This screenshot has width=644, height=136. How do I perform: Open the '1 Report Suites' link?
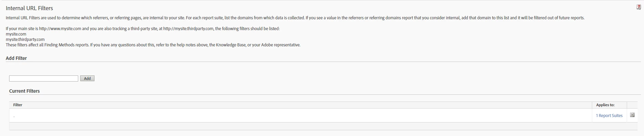(x=609, y=116)
